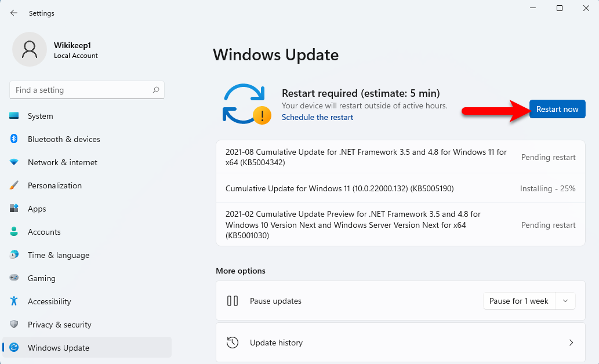Viewport: 599px width, 364px height.
Task: Select the System monitor icon
Action: [14, 116]
